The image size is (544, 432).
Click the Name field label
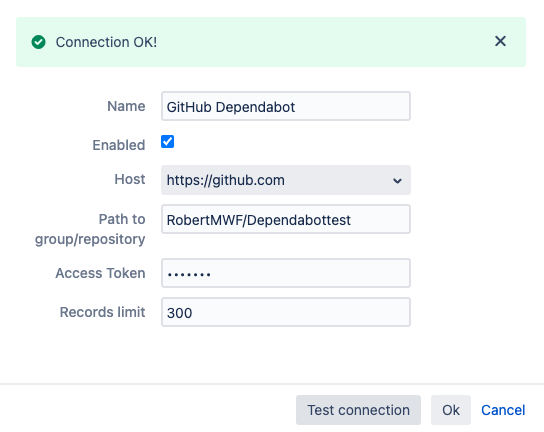pyautogui.click(x=126, y=106)
